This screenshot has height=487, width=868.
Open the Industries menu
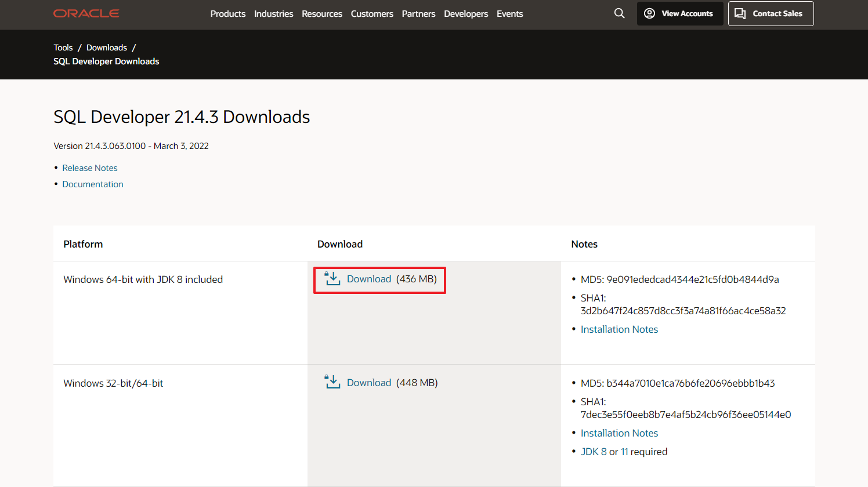(x=274, y=14)
